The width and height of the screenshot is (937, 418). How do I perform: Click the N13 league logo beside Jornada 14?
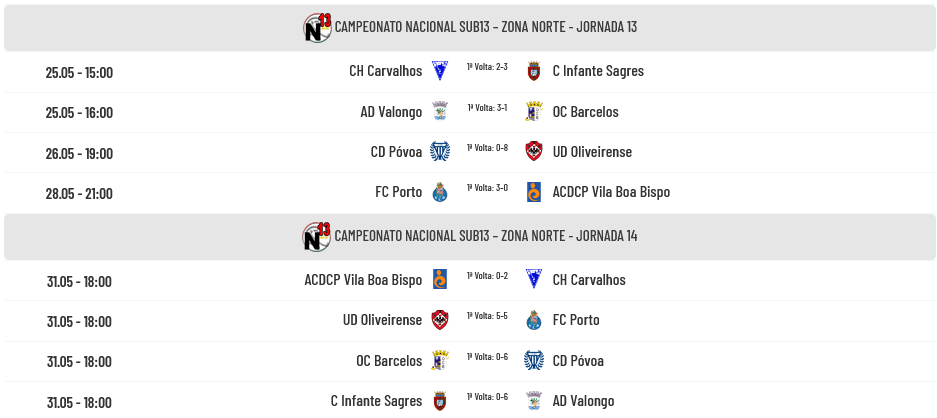[317, 236]
